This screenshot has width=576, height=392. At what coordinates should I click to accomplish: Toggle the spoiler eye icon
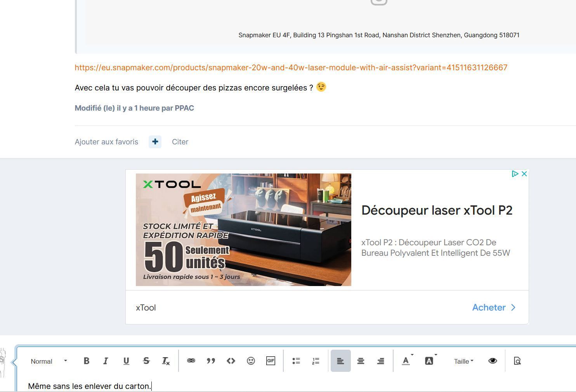[x=493, y=361]
